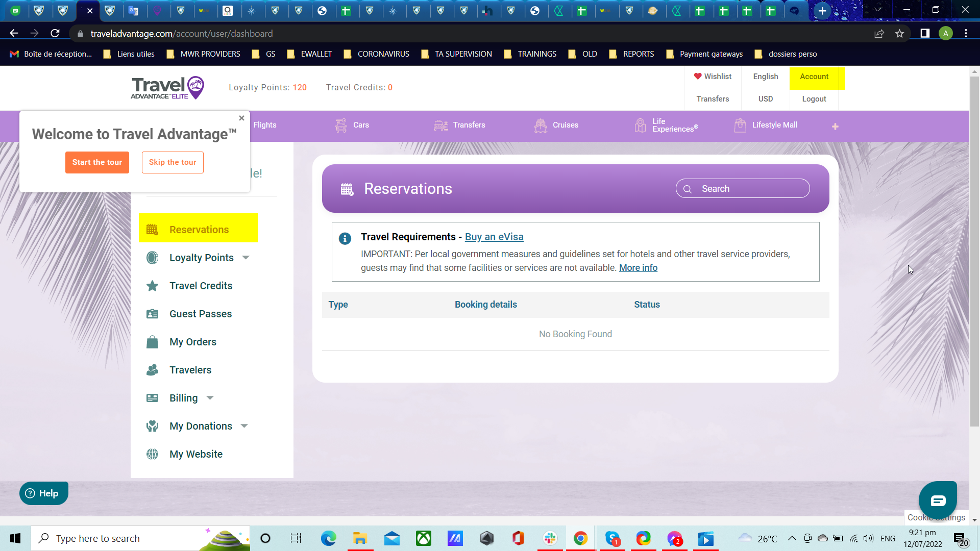Viewport: 980px width, 551px height.
Task: Select the My Website globe icon
Action: click(152, 455)
